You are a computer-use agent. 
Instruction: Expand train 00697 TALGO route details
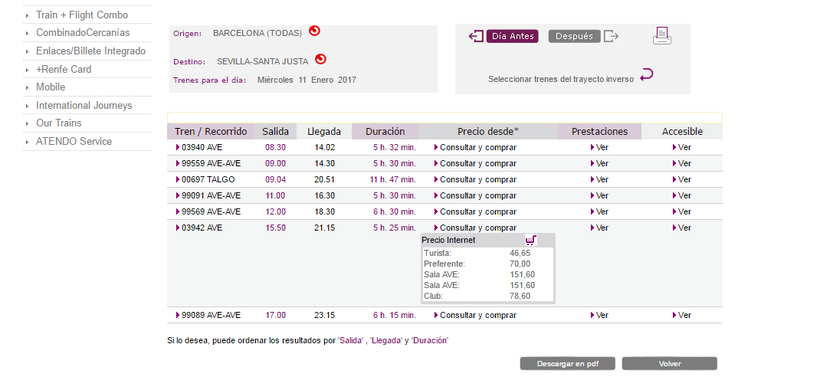pyautogui.click(x=205, y=180)
